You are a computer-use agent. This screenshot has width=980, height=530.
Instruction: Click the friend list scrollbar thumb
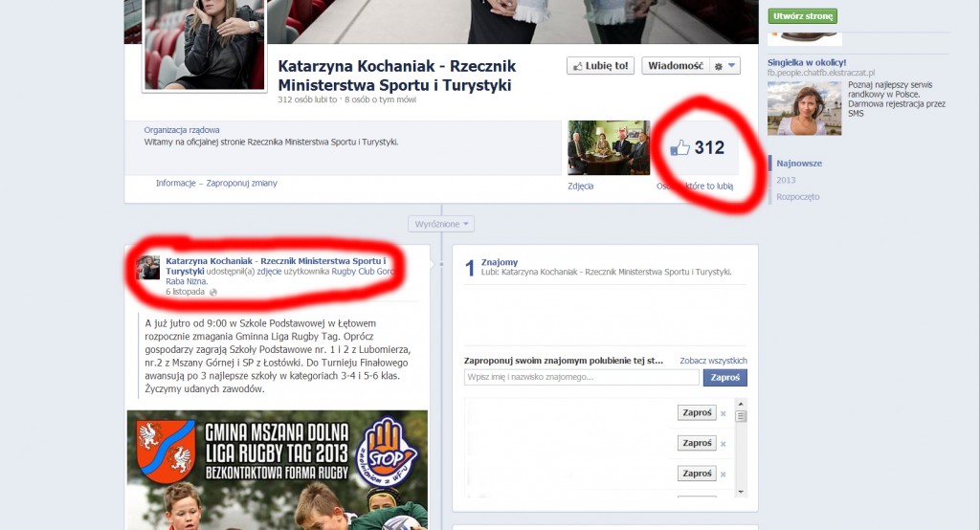pyautogui.click(x=742, y=416)
